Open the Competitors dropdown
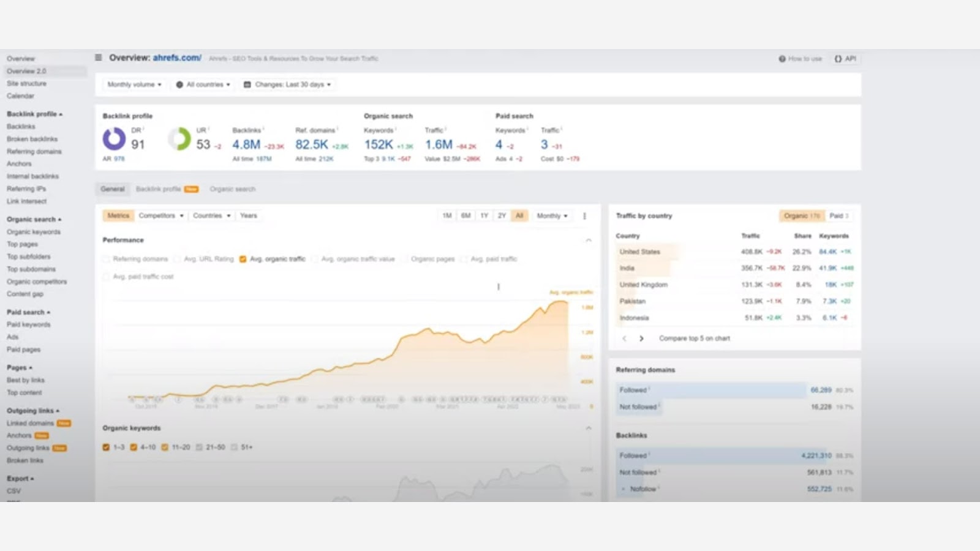Image resolution: width=980 pixels, height=551 pixels. click(x=161, y=216)
